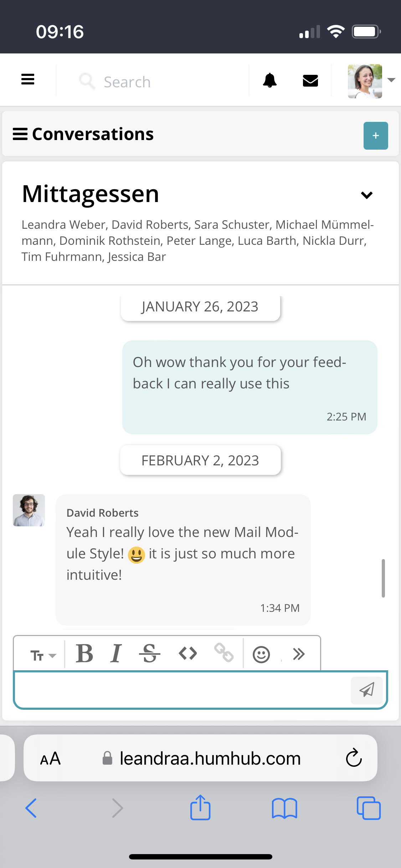This screenshot has height=868, width=401.
Task: Open the notifications bell
Action: tap(270, 81)
